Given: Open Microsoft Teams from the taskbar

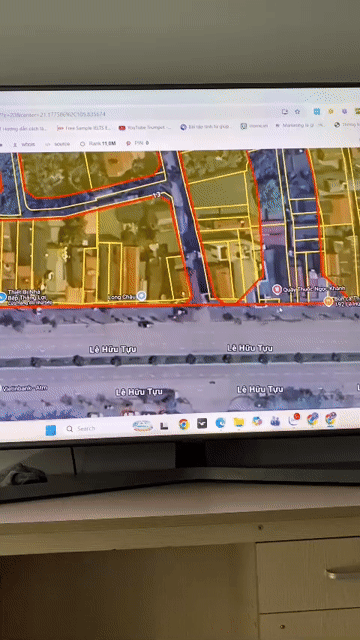Looking at the screenshot, I should point(276,421).
